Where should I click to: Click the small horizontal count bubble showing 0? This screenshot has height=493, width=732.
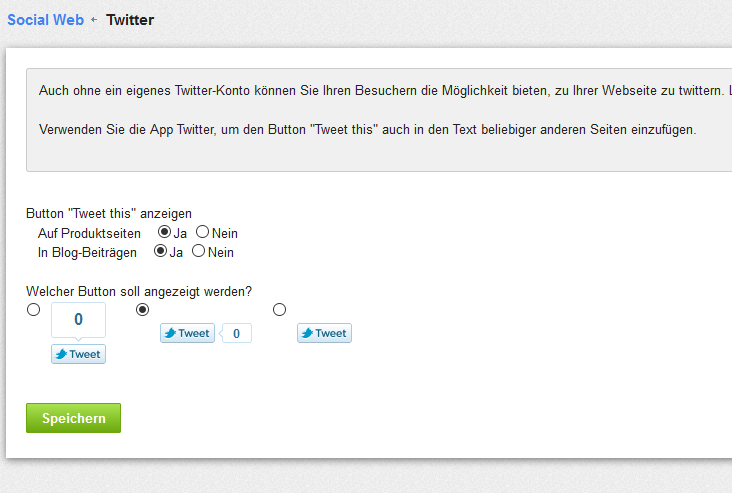click(x=236, y=333)
